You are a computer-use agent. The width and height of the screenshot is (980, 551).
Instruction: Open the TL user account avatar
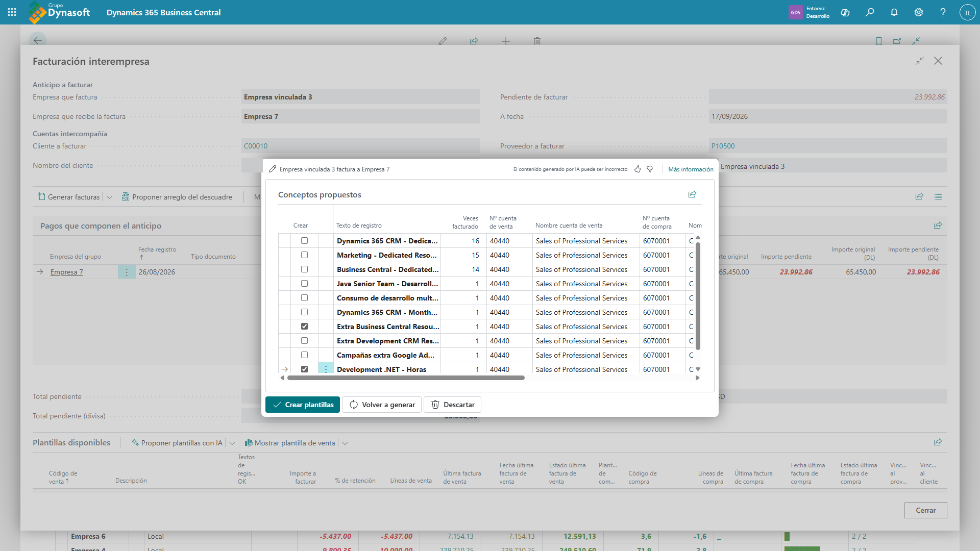coord(968,12)
